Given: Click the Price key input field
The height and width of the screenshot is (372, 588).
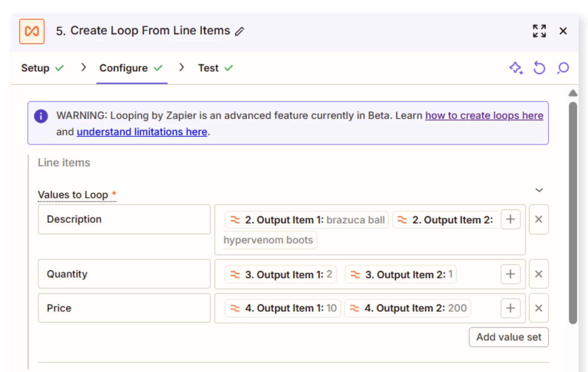Looking at the screenshot, I should click(x=124, y=308).
